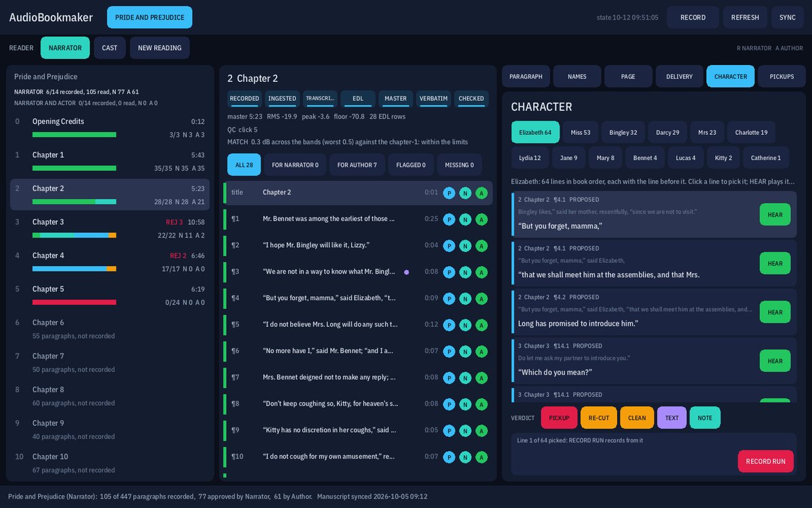This screenshot has height=508, width=812.
Task: Toggle the FOR NARRATOR 0 filter
Action: point(295,165)
